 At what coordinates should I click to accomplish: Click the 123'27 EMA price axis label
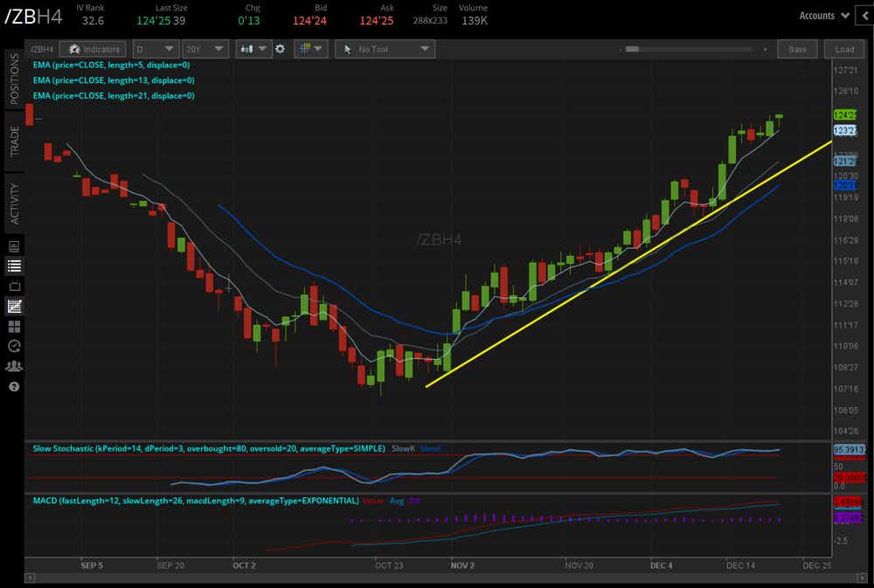click(x=845, y=130)
